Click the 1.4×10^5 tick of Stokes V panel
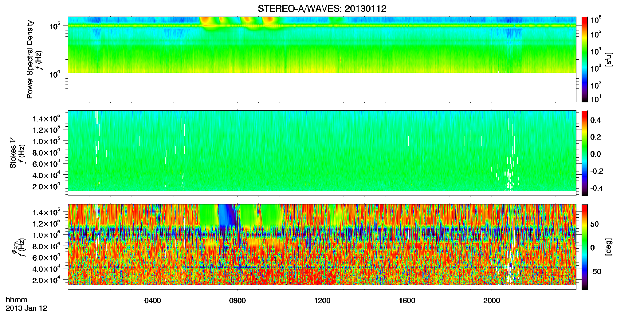Screen dimensions: 644x332 pyautogui.click(x=46, y=118)
